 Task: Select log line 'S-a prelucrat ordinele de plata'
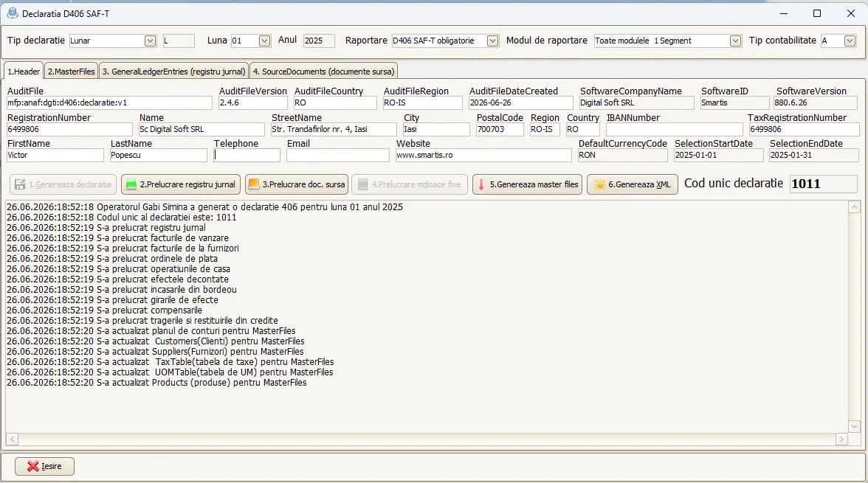pyautogui.click(x=112, y=259)
